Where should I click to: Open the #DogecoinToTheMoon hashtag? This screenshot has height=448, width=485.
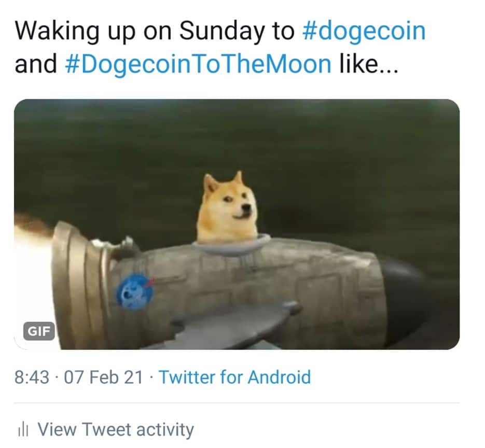click(x=199, y=64)
